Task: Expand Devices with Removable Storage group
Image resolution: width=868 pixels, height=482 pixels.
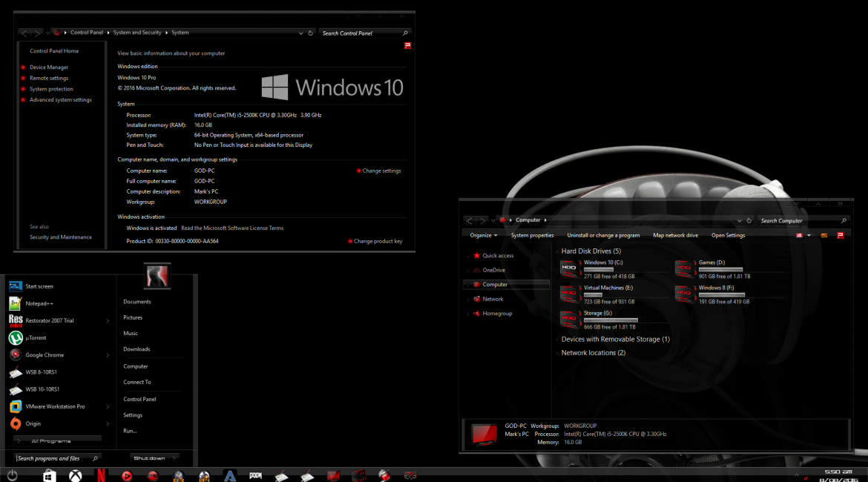Action: coord(557,339)
